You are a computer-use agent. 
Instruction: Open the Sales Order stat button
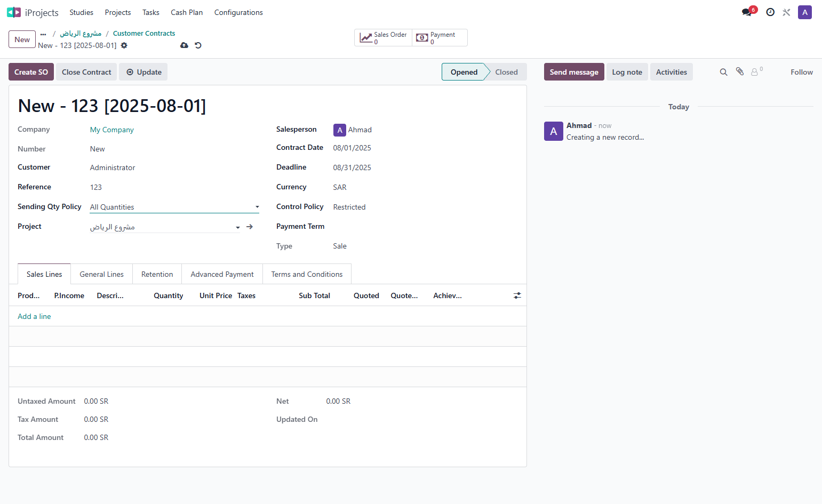[x=384, y=38]
